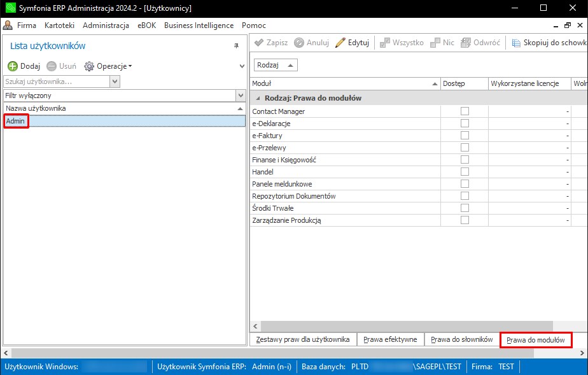Close the inner Użytkownicy child window
The width and height of the screenshot is (588, 375).
point(580,25)
